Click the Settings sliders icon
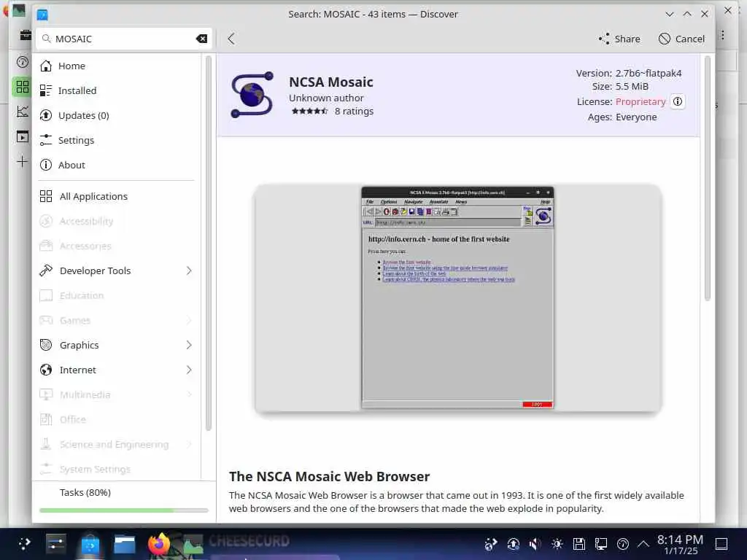This screenshot has height=560, width=747. (x=46, y=140)
